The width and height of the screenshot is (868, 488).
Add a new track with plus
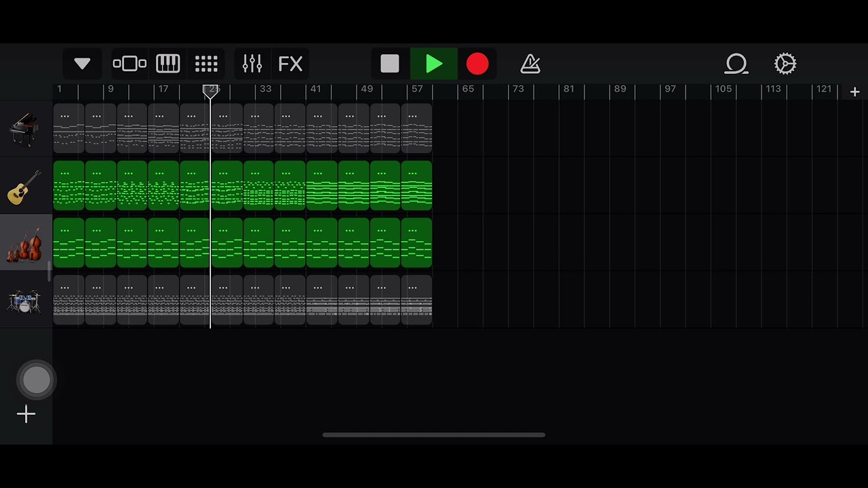click(26, 414)
